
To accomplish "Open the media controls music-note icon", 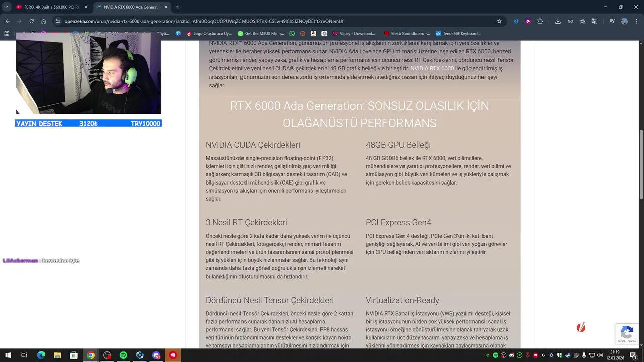I will tap(612, 21).
